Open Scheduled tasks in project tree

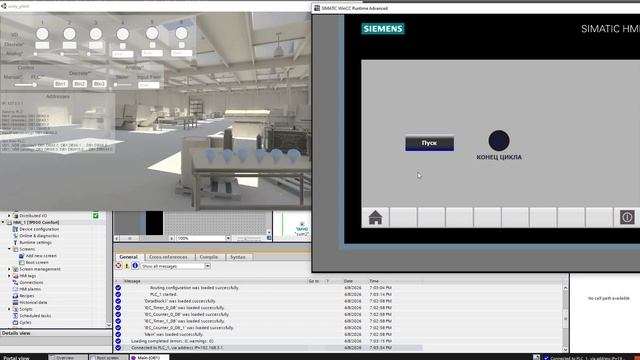(x=35, y=316)
